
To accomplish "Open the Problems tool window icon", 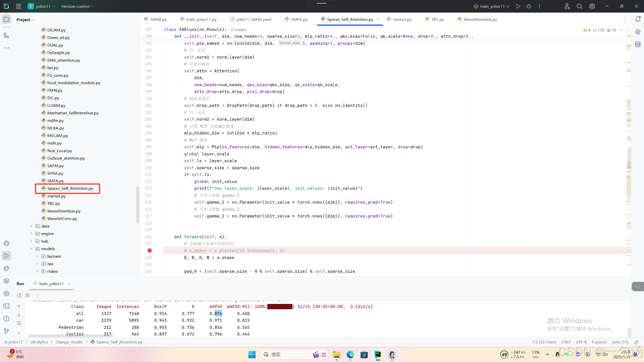I will [x=6, y=318].
